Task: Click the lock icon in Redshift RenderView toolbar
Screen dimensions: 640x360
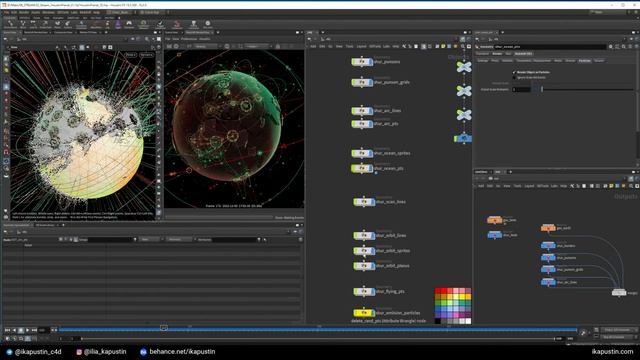Action: 278,47
